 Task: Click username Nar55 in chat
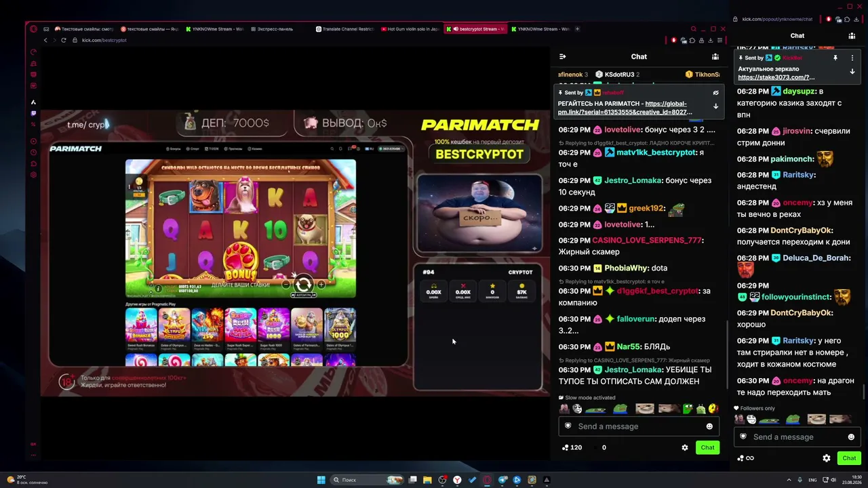coord(629,347)
